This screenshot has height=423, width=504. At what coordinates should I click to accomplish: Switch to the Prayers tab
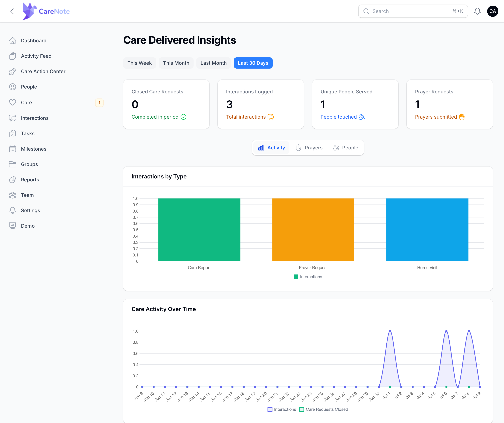point(309,147)
